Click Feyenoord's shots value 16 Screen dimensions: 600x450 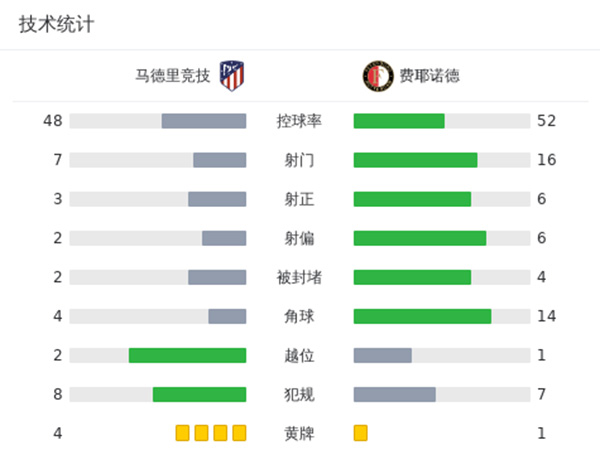[546, 160]
